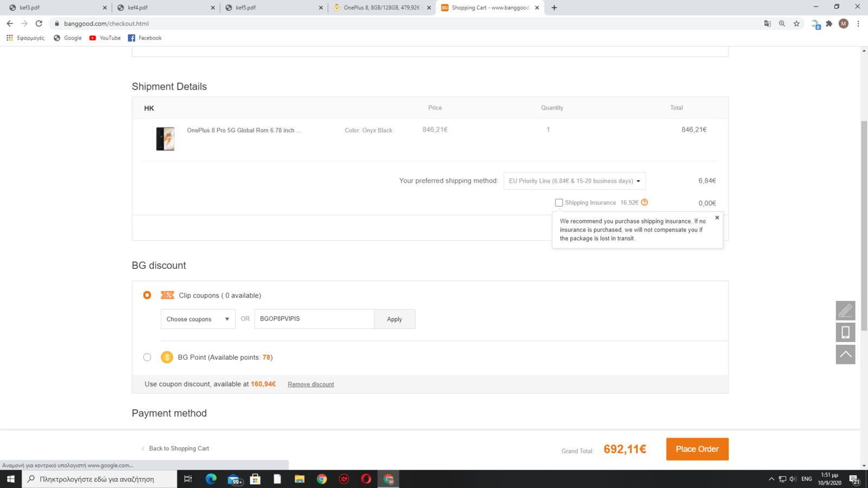Click the translate page icon

pos(767,23)
